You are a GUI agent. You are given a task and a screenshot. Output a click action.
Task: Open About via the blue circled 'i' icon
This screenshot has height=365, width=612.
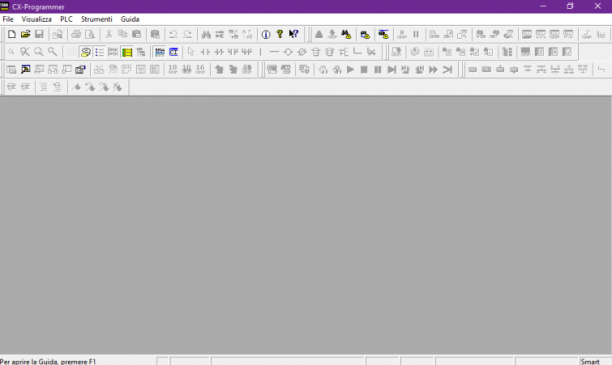(x=266, y=34)
